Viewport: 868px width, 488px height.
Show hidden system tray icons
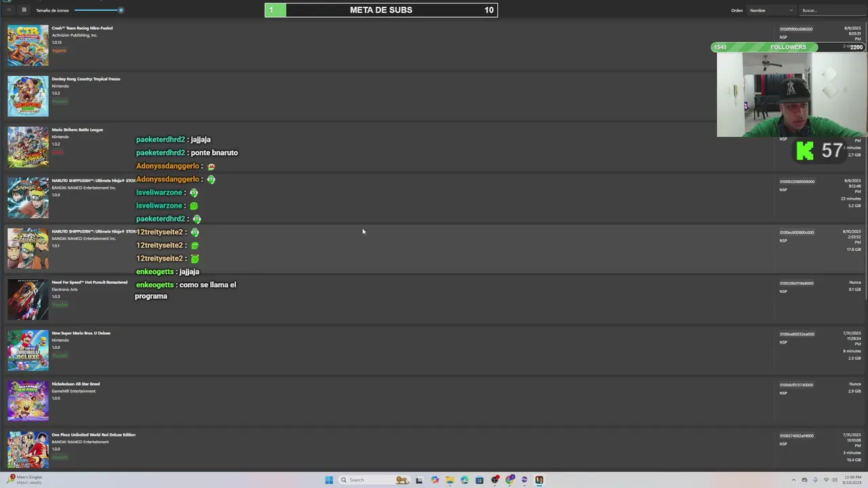pos(793,480)
